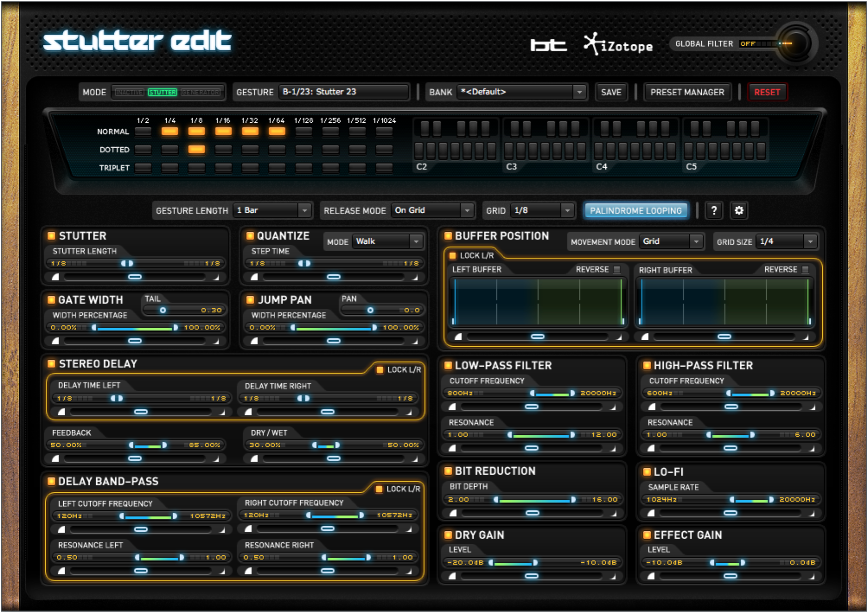Open the Movement Mode dropdown
The width and height of the screenshot is (868, 613).
coord(671,241)
